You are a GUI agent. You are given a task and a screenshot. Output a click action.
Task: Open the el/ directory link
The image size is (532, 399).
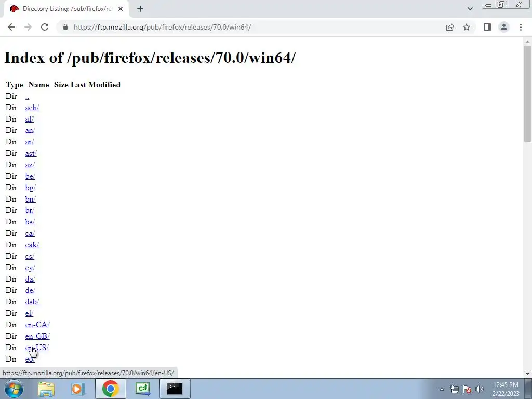29,313
